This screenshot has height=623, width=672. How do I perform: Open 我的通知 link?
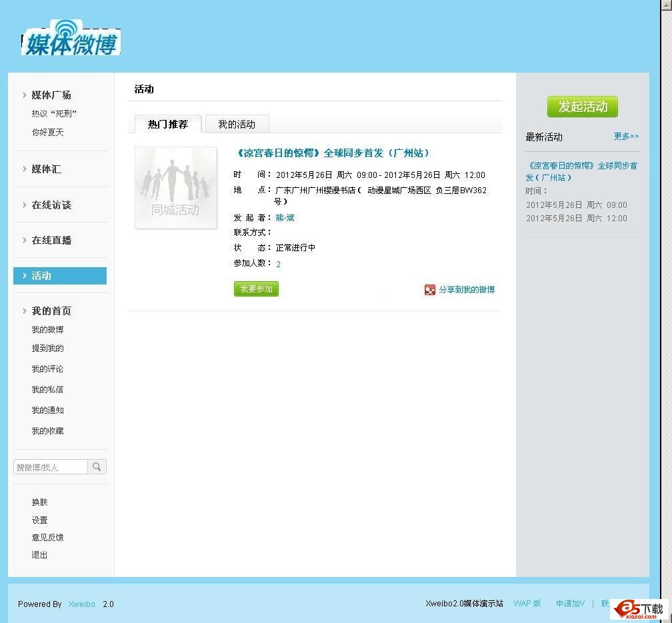pyautogui.click(x=47, y=410)
